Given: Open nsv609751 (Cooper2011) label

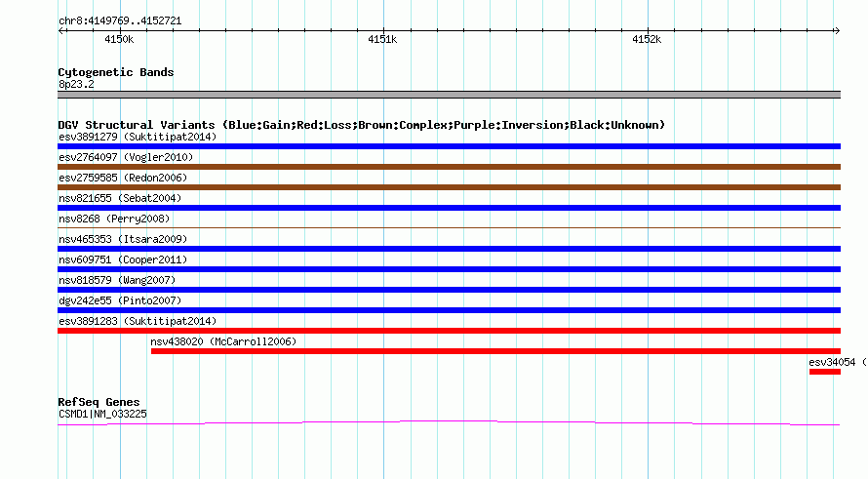Looking at the screenshot, I should pyautogui.click(x=123, y=259).
